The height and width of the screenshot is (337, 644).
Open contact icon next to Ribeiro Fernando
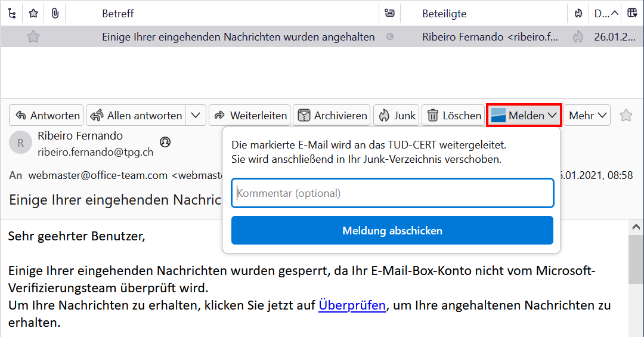[165, 142]
